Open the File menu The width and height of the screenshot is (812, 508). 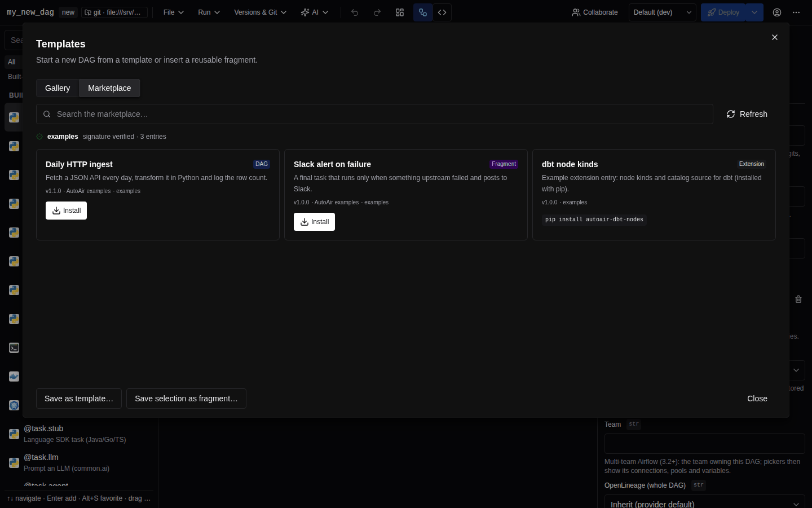[174, 12]
